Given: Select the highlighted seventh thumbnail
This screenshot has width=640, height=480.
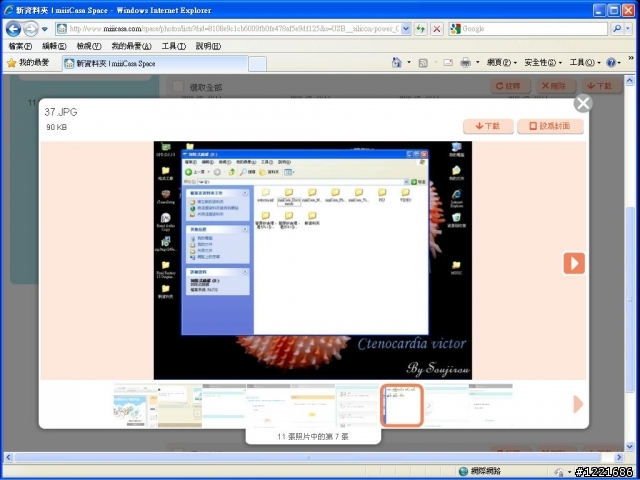Looking at the screenshot, I should click(x=402, y=405).
